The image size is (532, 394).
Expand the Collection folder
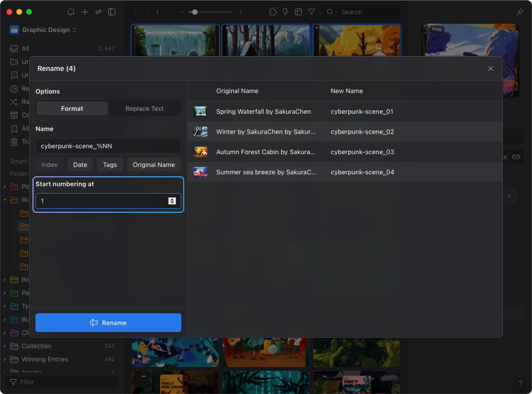5,346
